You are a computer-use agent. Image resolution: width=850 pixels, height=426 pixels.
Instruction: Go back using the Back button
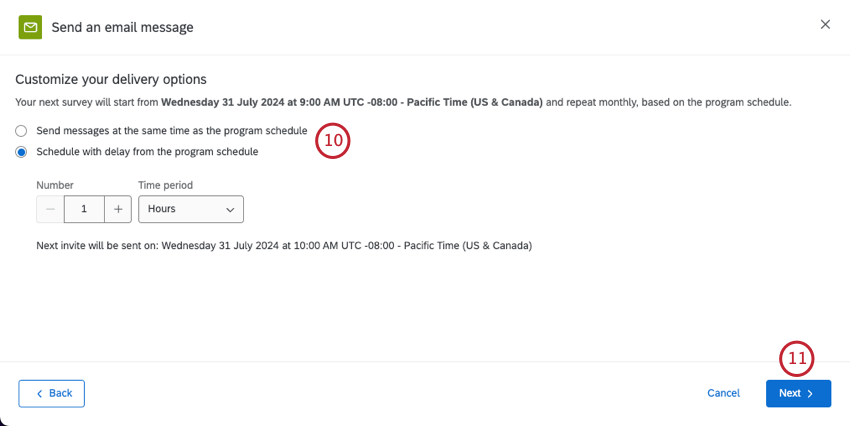pos(52,393)
